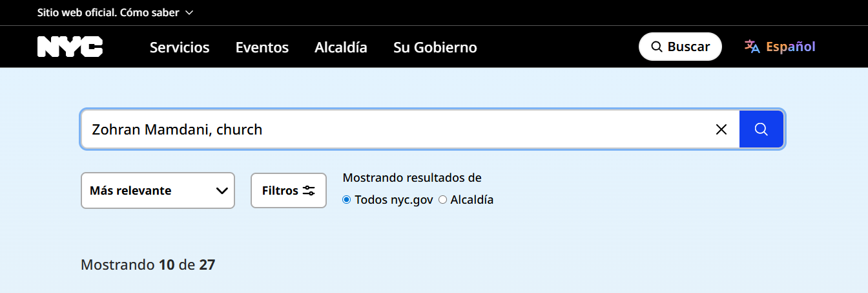Click magnifier icon inside Buscar button
The image size is (868, 293).
[x=656, y=47]
